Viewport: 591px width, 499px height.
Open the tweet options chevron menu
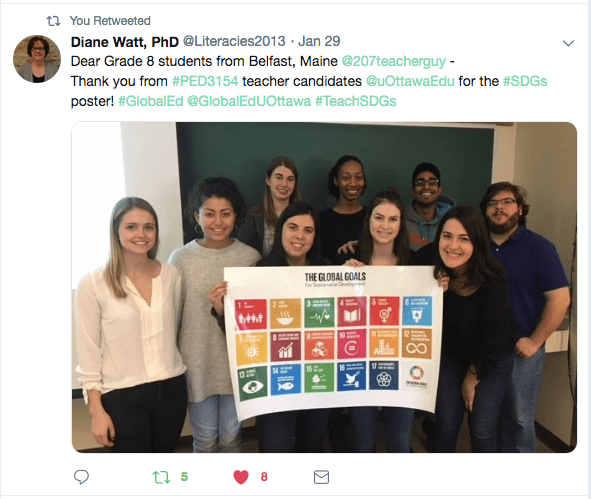click(568, 43)
